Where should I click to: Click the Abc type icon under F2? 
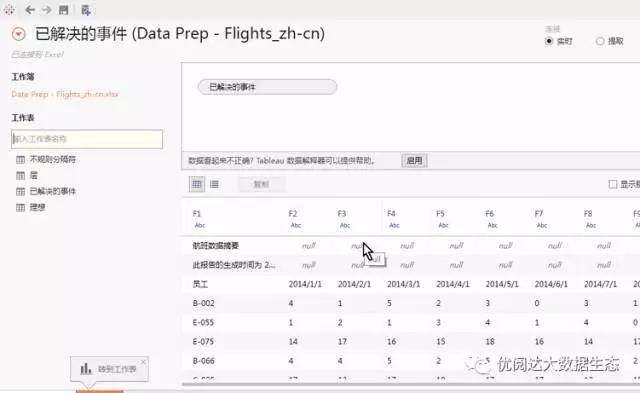point(296,225)
